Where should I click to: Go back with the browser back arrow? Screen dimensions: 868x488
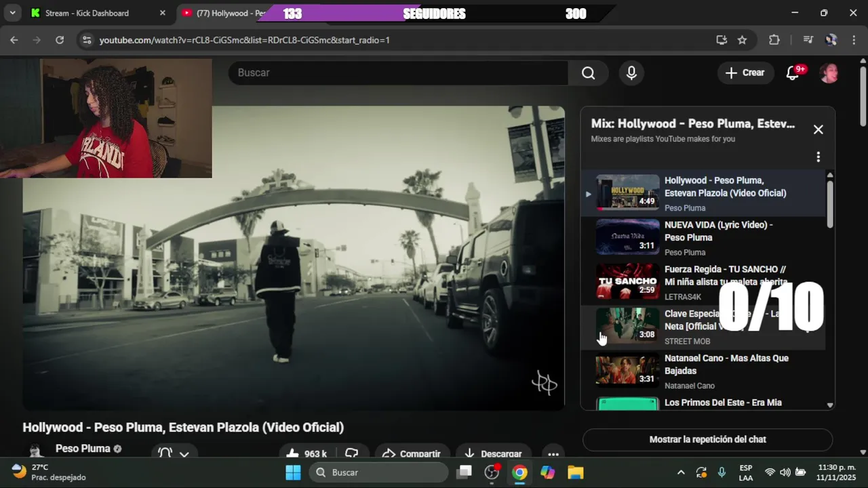pyautogui.click(x=14, y=40)
